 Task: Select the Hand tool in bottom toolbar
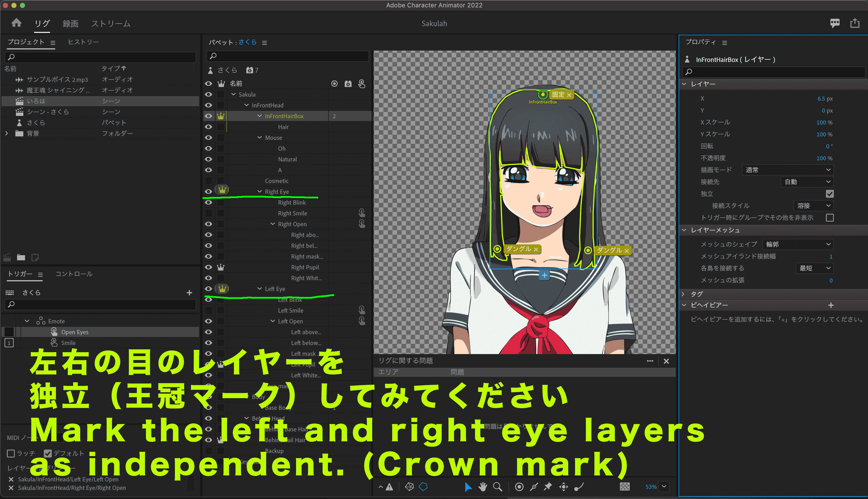(x=483, y=487)
